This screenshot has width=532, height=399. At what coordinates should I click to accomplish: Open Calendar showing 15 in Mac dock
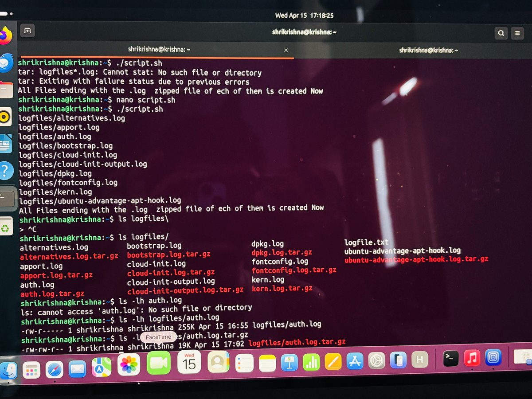tap(189, 362)
